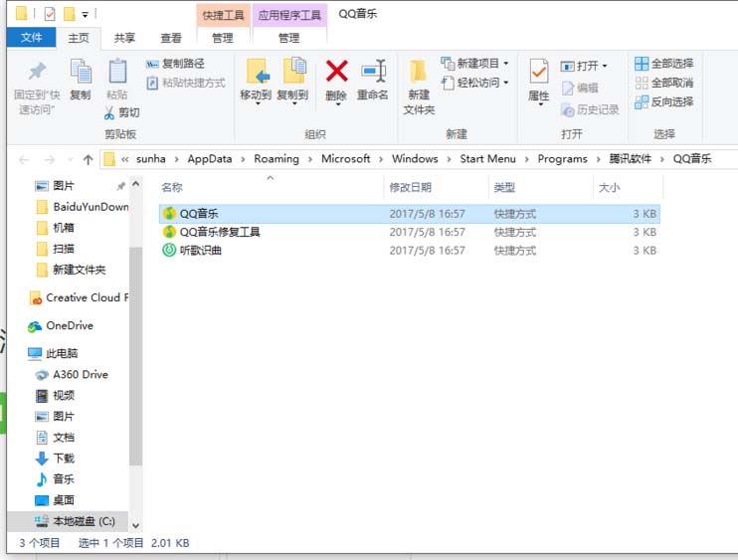Open the 新建项目 dropdown
This screenshot has width=738, height=560.
[x=474, y=63]
